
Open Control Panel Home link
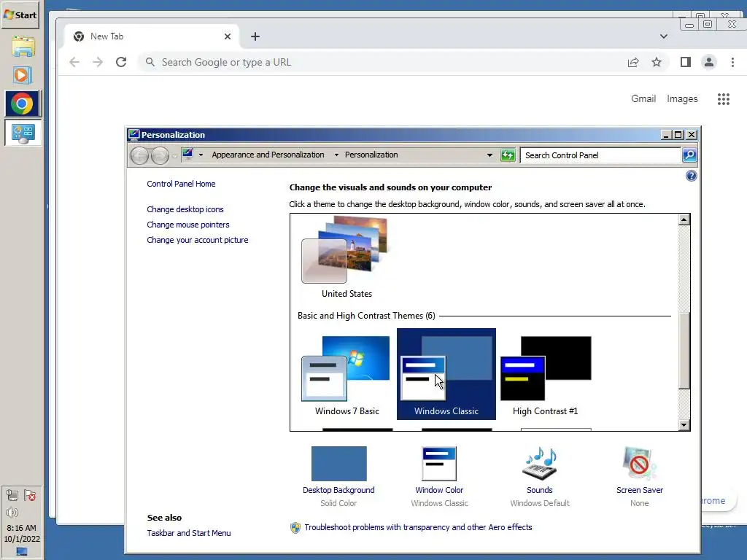click(181, 184)
